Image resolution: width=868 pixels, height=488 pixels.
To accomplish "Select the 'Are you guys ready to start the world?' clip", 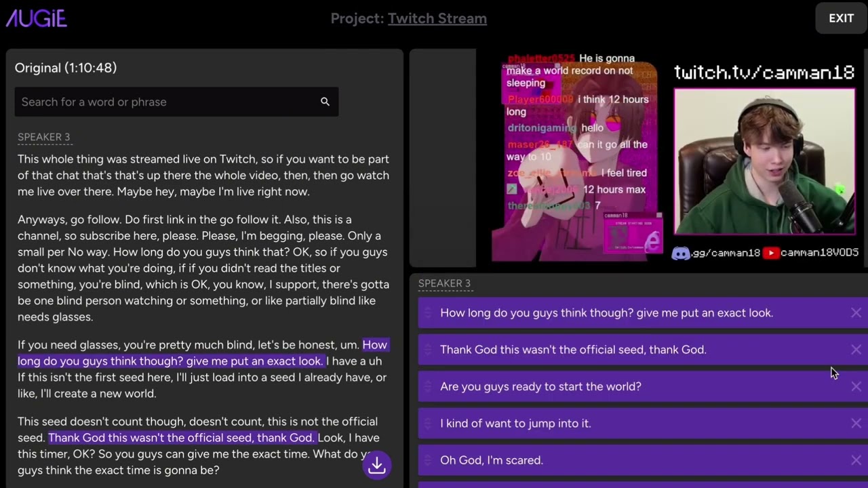I will (643, 386).
